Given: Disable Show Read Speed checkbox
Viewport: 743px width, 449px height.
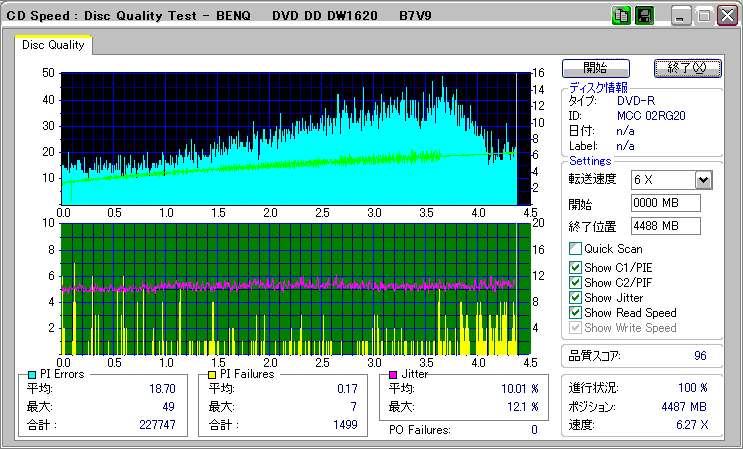Looking at the screenshot, I should click(x=575, y=313).
